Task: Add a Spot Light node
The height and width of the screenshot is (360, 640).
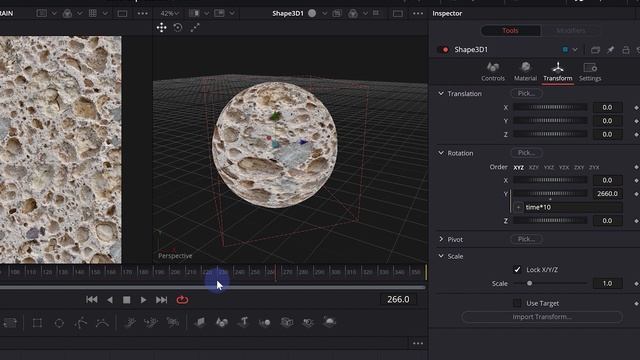Action: coord(308,322)
